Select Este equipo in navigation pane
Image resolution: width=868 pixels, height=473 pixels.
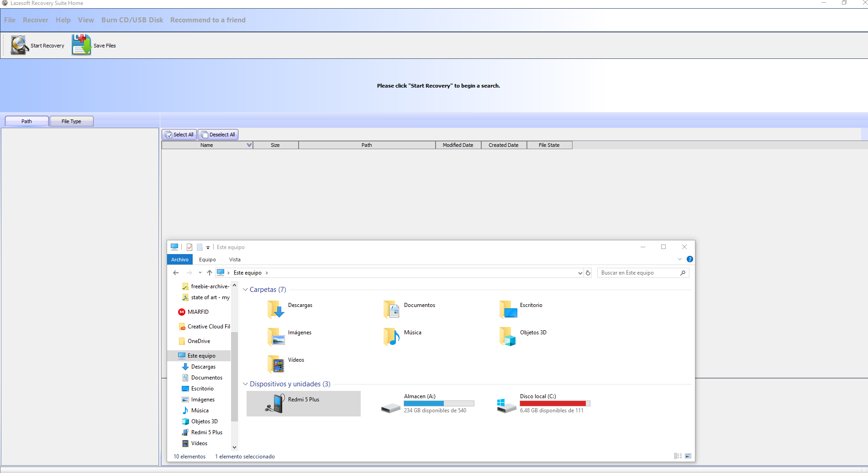[x=199, y=356]
